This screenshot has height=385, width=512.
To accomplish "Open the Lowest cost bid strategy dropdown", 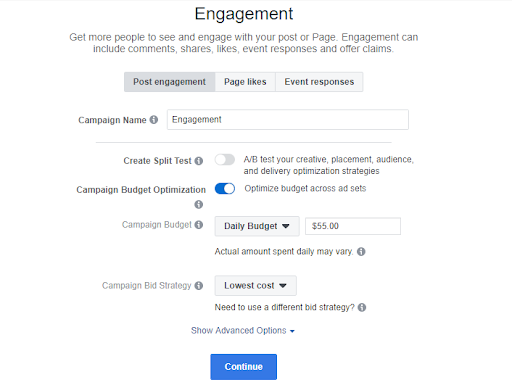I will [256, 286].
